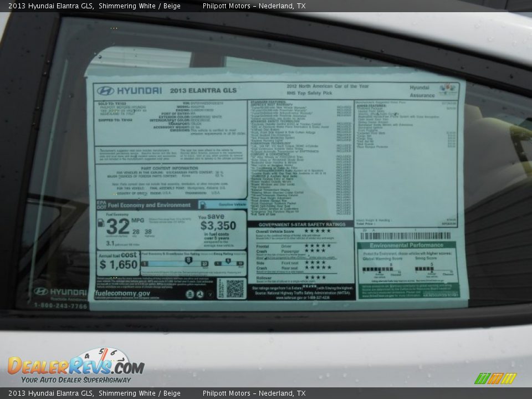Click the Side Crash Front seat stars
532x399 pixels.
point(315,262)
